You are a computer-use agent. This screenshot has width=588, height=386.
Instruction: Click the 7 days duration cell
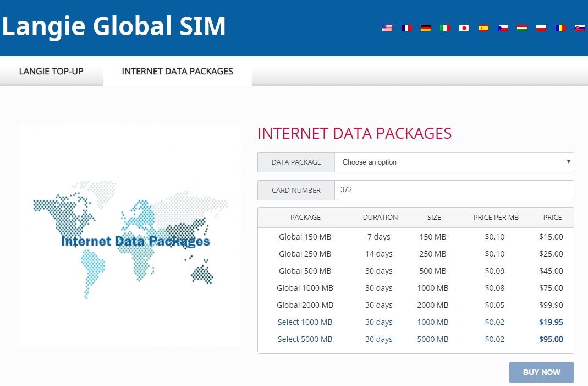(x=379, y=237)
